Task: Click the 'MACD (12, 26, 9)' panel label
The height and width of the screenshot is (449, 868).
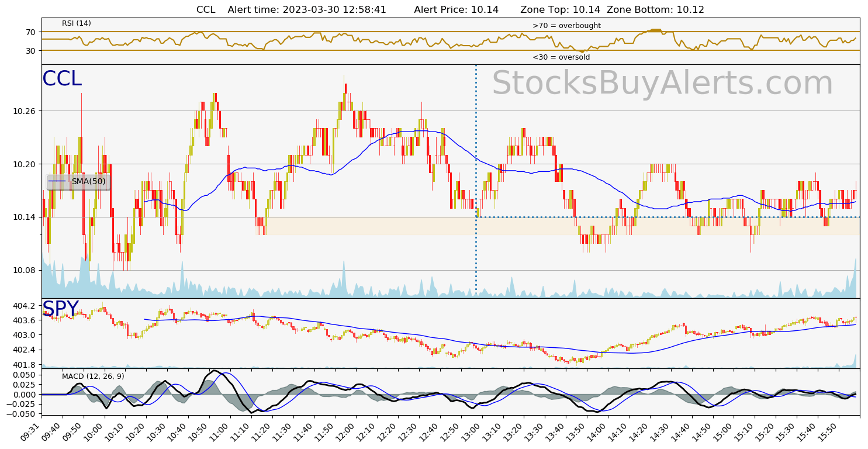Action: tap(93, 377)
